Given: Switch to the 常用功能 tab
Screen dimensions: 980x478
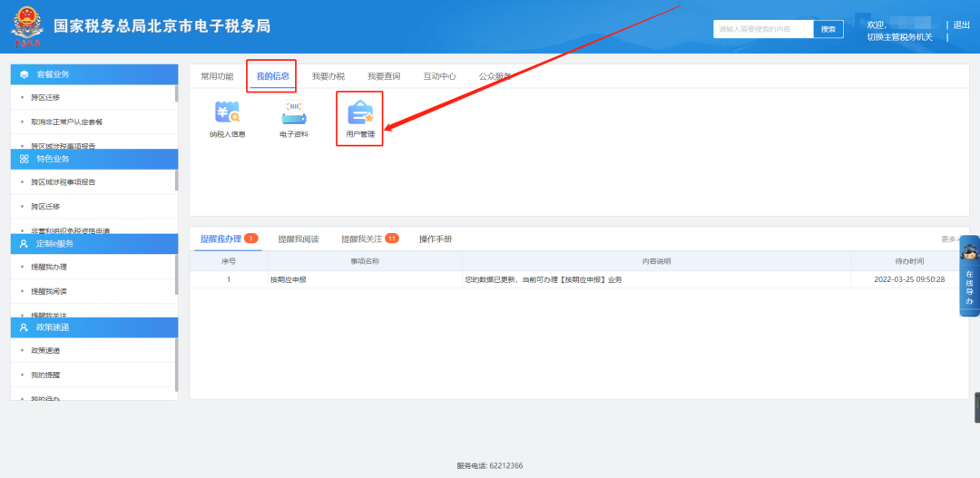Looking at the screenshot, I should click(217, 76).
